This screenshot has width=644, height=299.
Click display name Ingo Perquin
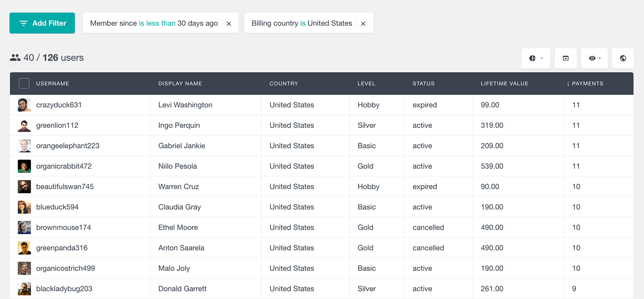179,125
